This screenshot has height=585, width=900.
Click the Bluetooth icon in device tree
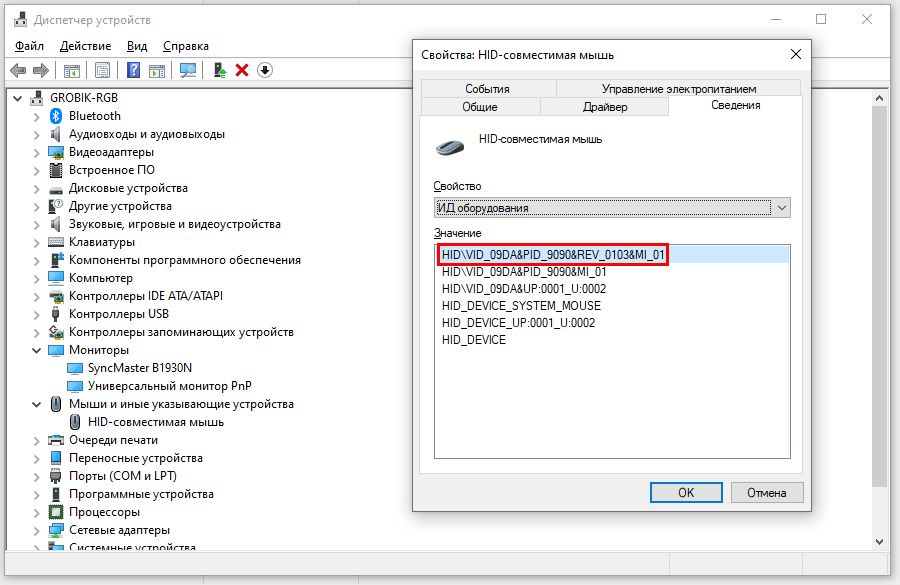point(57,116)
